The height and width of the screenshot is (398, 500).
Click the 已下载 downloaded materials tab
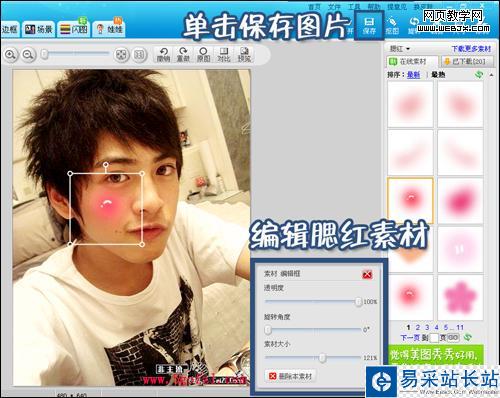[x=463, y=61]
